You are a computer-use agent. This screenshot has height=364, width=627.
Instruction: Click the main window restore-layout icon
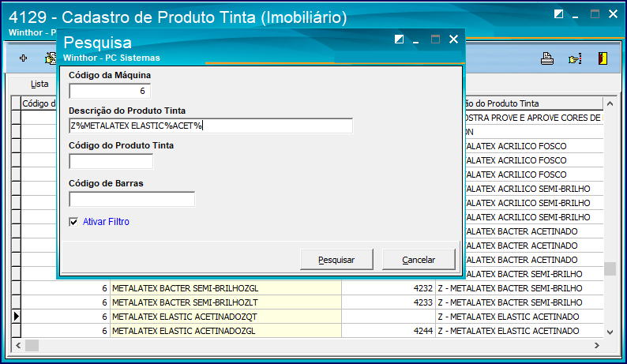(x=558, y=14)
